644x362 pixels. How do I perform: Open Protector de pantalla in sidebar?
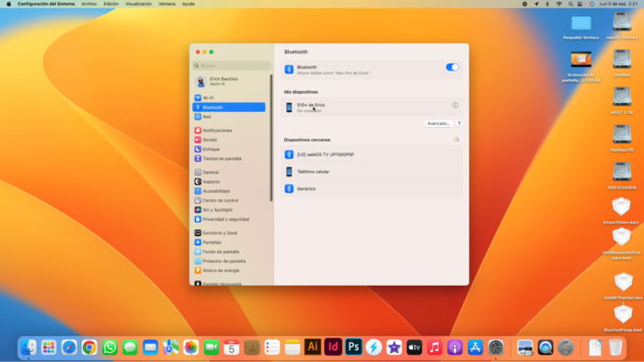click(x=229, y=261)
